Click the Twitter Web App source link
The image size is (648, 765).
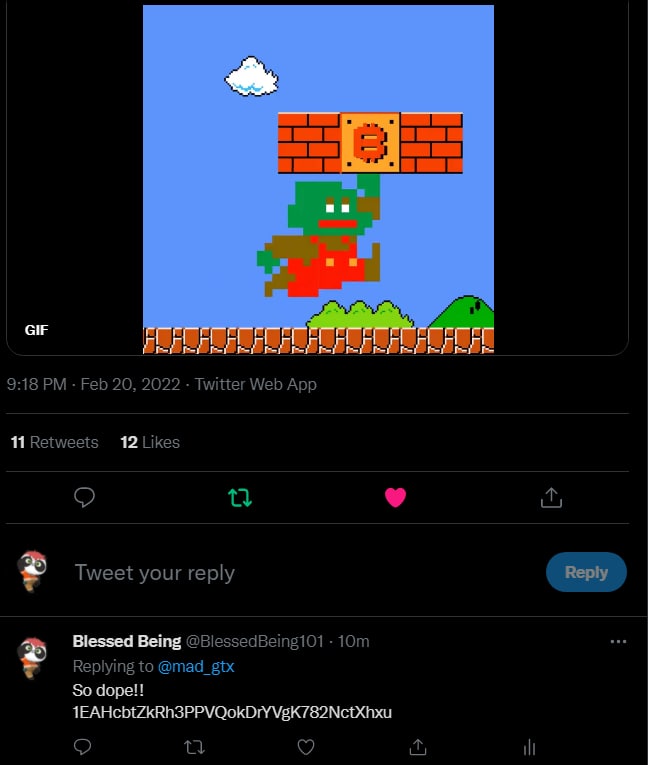pos(255,384)
